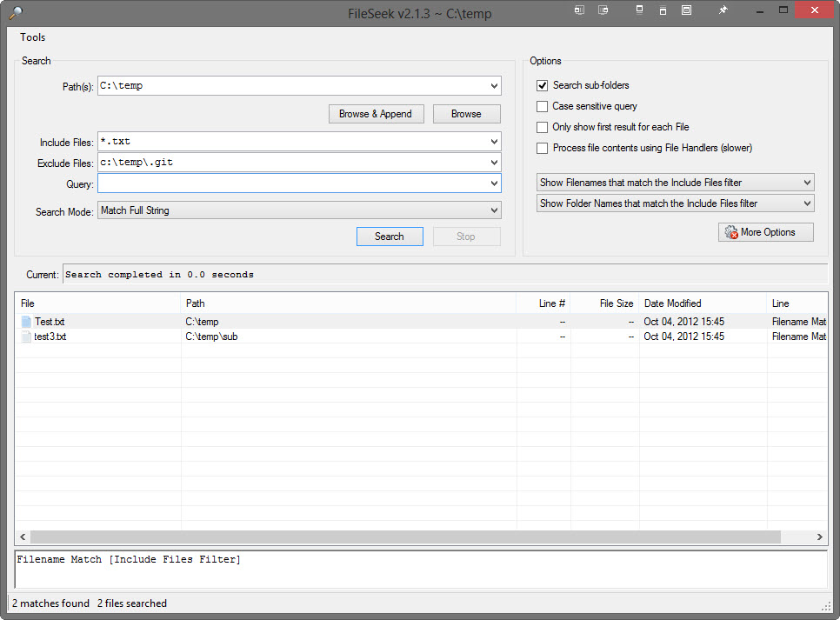This screenshot has height=620, width=840.
Task: Check Only show first result for each File
Action: [543, 127]
